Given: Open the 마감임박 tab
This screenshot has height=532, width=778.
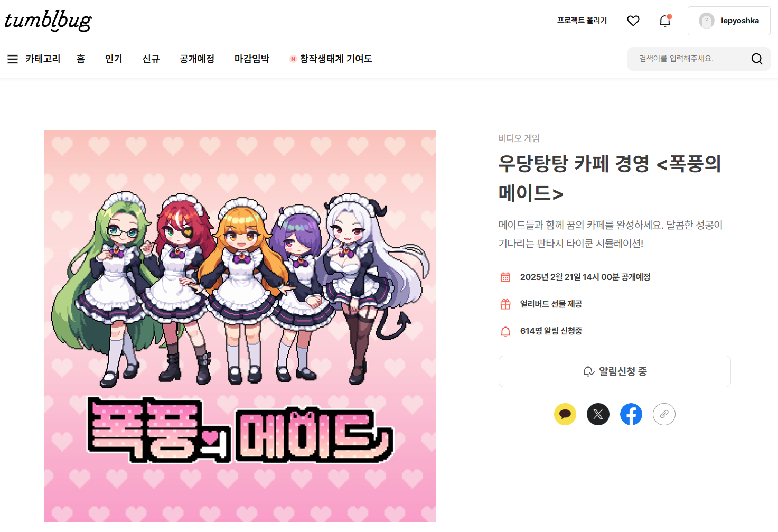Looking at the screenshot, I should (252, 59).
